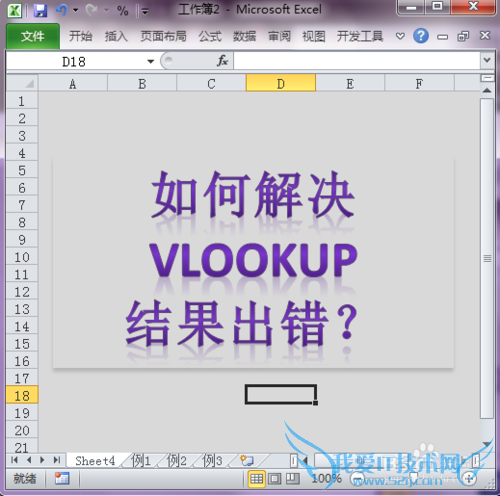Expand the ribbon with the chevron
This screenshot has width=500, height=496.
coord(400,36)
